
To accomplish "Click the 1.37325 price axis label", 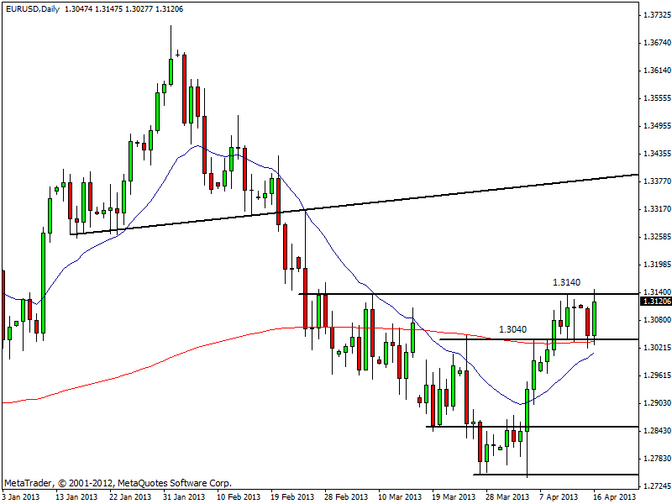I will pyautogui.click(x=656, y=16).
